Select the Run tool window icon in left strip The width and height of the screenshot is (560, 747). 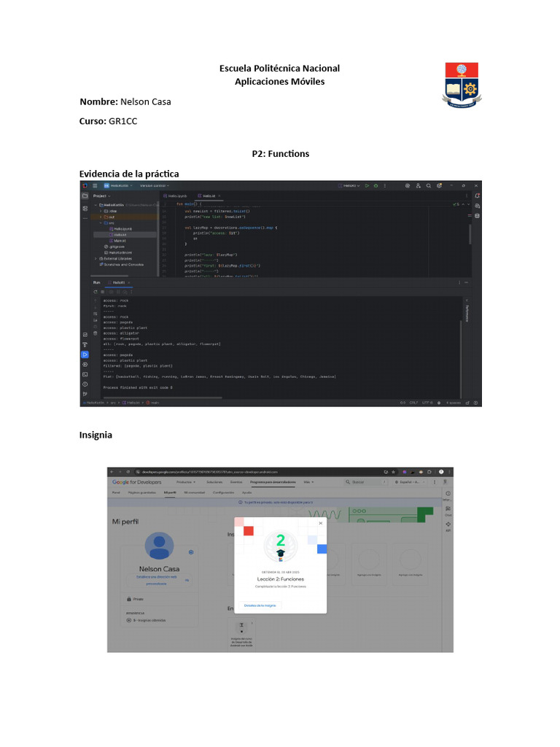pos(85,355)
